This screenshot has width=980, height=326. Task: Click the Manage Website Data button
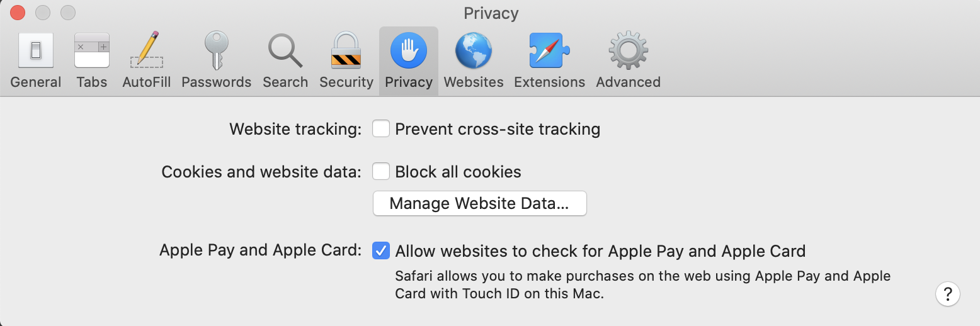click(x=479, y=204)
